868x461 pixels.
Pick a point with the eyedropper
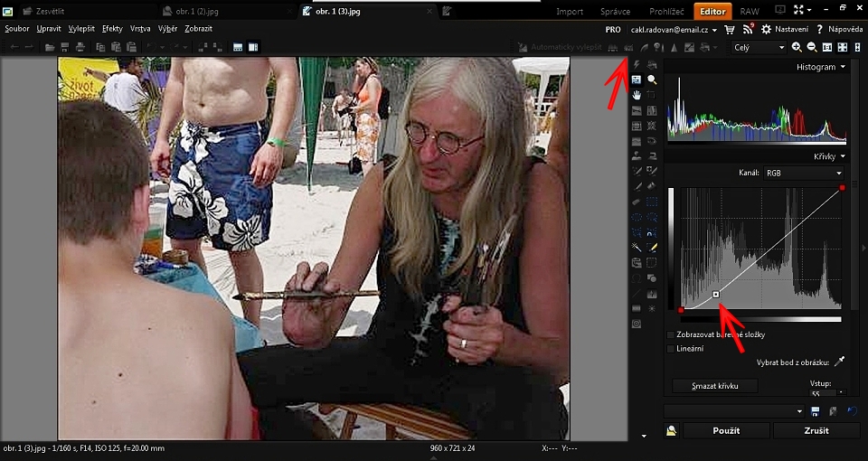[839, 362]
